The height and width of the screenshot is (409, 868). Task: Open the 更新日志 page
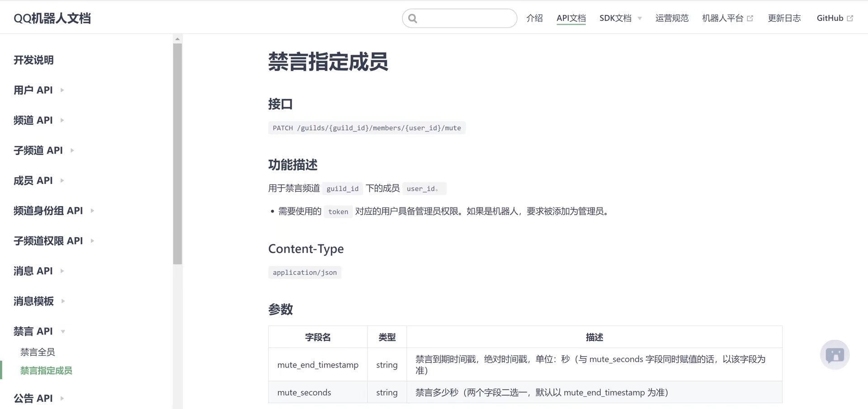click(784, 18)
